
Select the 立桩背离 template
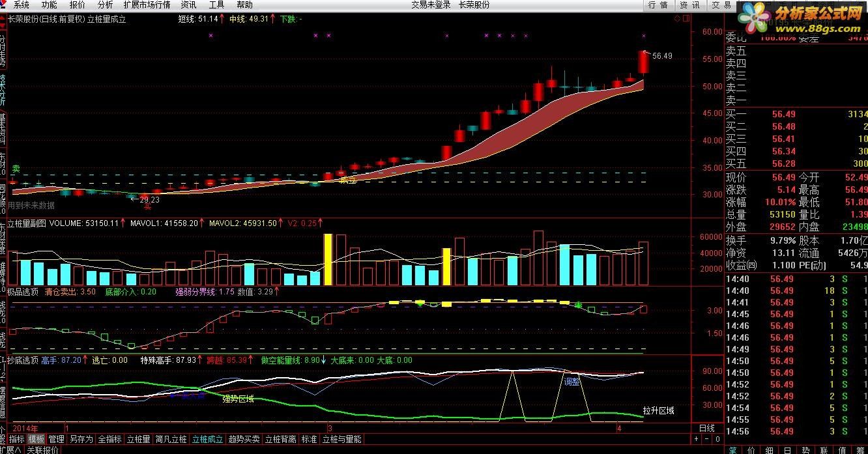280,440
